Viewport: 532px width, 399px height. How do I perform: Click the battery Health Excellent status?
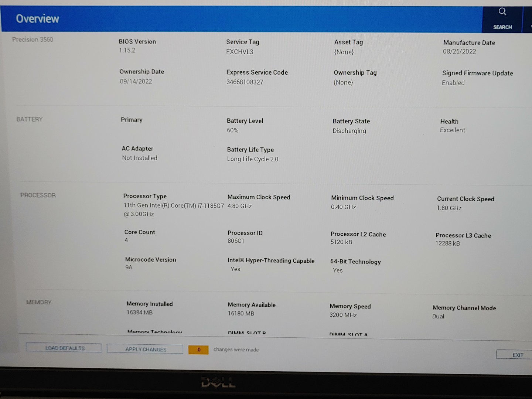tap(452, 130)
